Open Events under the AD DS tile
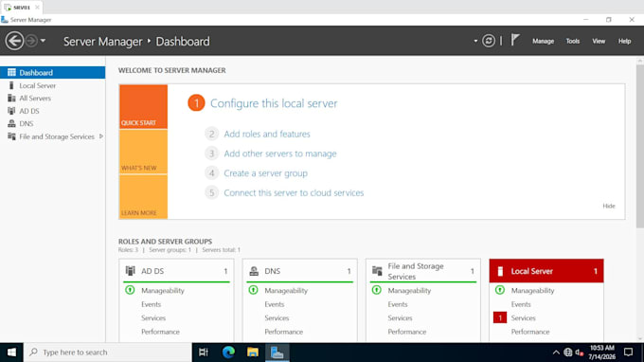 pyautogui.click(x=151, y=304)
